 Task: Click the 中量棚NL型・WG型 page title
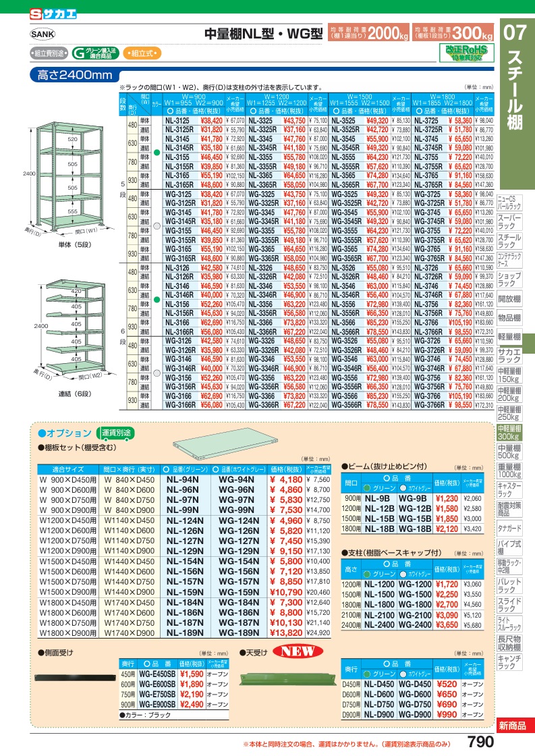[x=263, y=34]
